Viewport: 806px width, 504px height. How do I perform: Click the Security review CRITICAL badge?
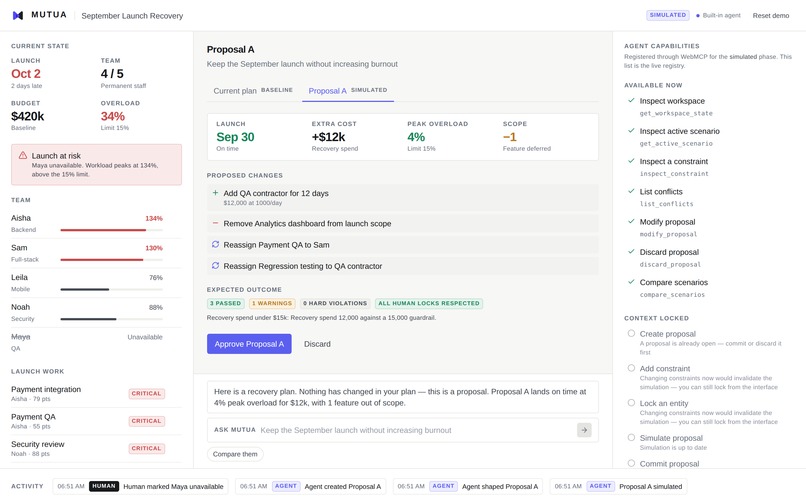pos(146,448)
